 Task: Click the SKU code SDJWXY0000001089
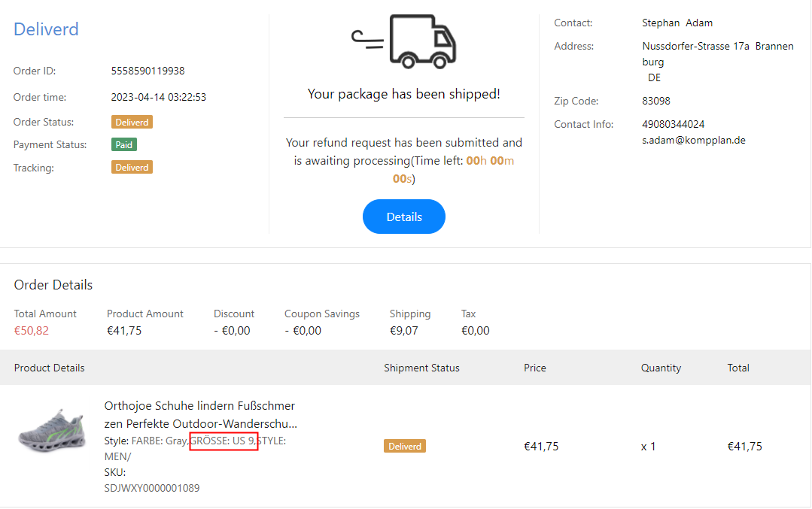click(x=151, y=488)
